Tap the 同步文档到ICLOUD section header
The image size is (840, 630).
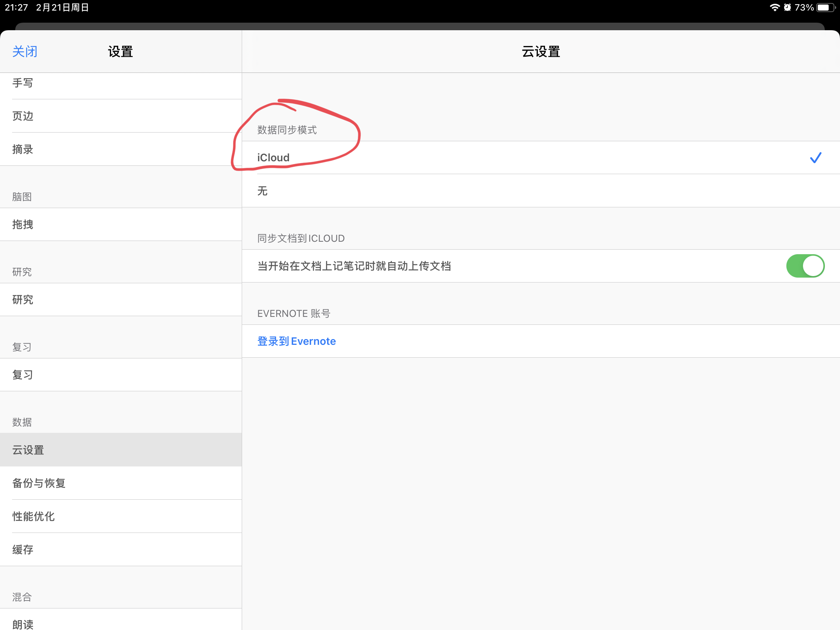[301, 238]
